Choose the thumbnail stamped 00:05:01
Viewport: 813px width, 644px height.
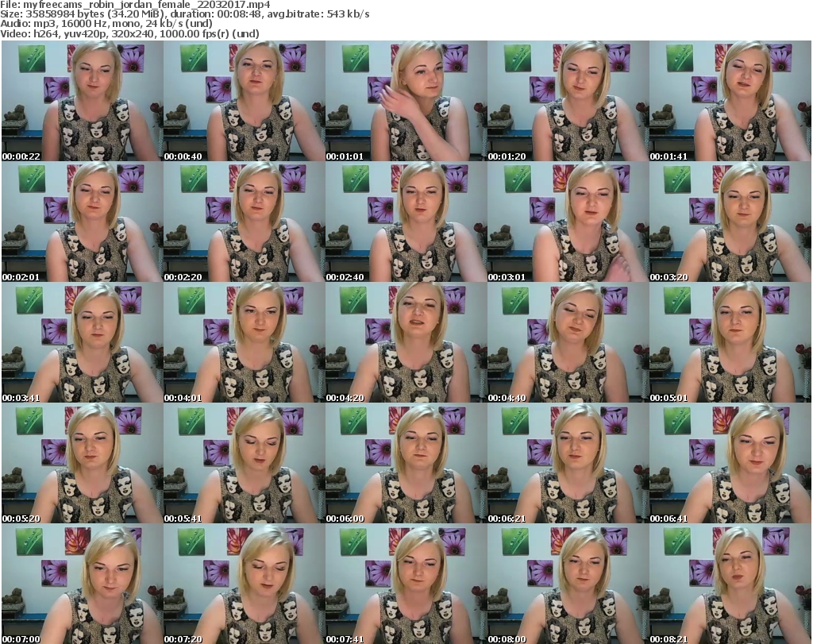click(x=730, y=343)
